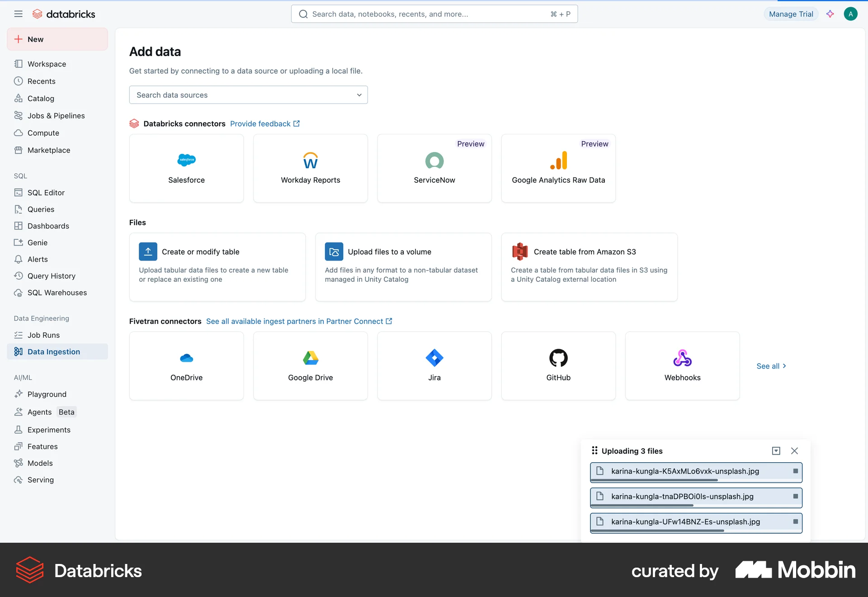The image size is (868, 597).
Task: Minimize the Uploading 3 files panel
Action: click(776, 451)
